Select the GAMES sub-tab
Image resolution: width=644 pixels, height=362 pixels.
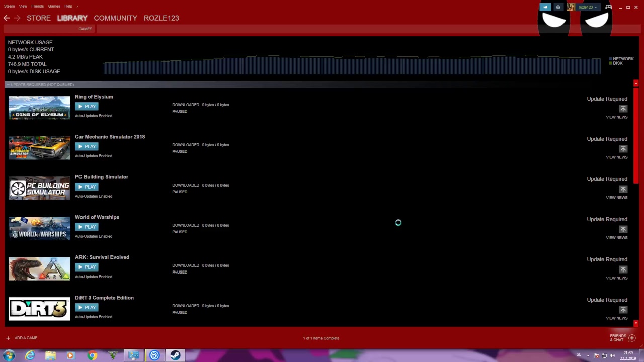point(85,29)
